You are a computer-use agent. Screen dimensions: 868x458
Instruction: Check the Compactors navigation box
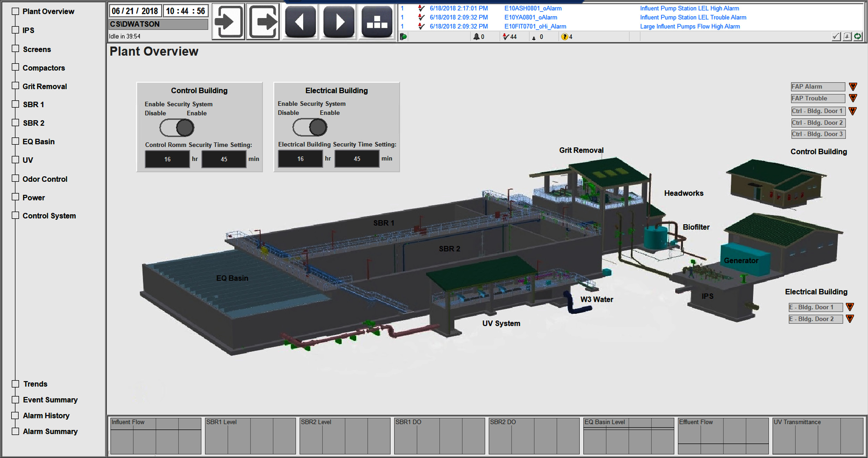(15, 67)
